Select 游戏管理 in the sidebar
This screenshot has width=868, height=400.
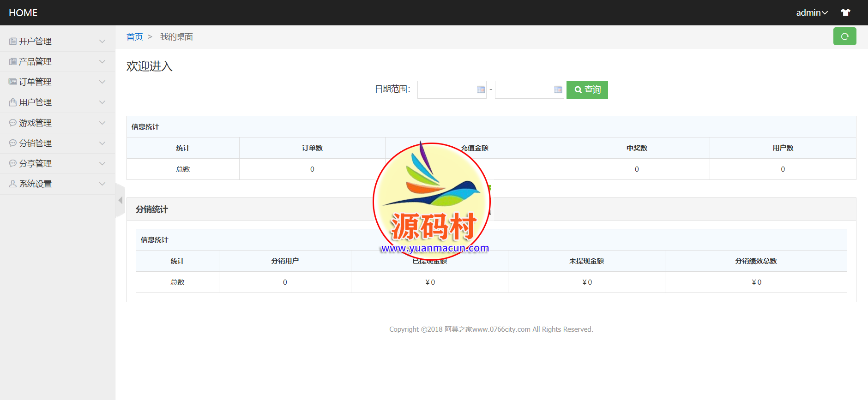(x=36, y=123)
